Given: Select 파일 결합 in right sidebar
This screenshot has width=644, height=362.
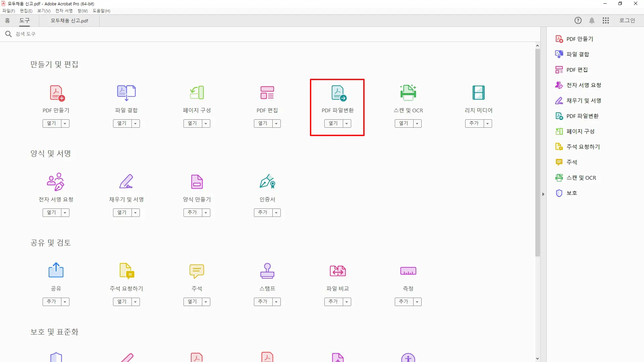Looking at the screenshot, I should 572,54.
